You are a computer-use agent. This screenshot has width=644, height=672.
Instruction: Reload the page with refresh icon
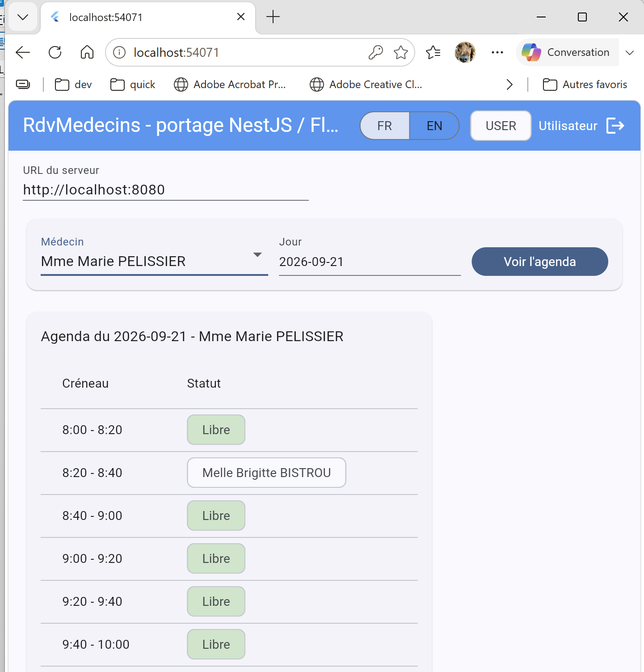point(55,52)
